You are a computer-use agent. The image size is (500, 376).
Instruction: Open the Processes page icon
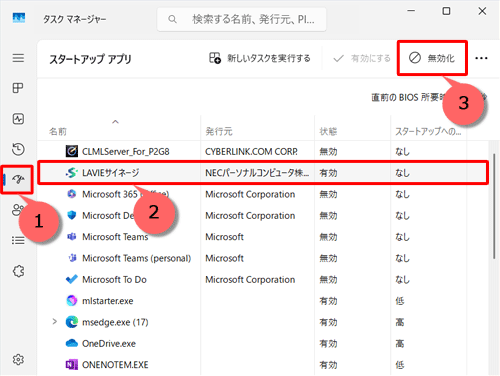18,88
